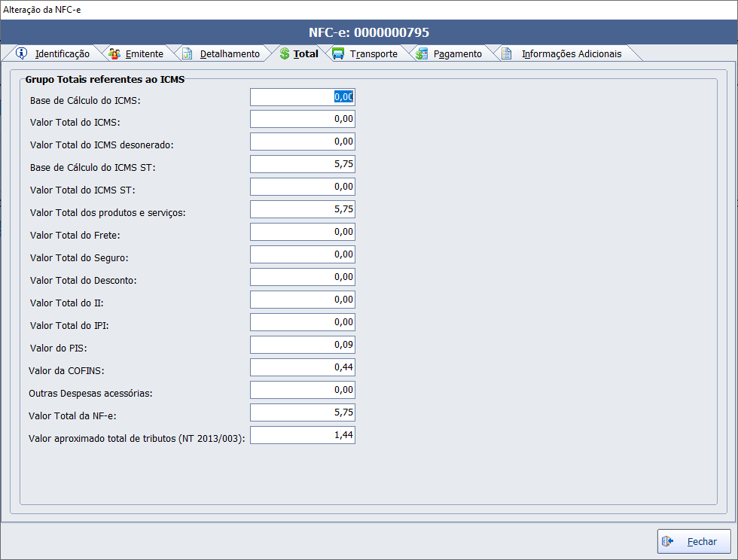The image size is (738, 560).
Task: Click the Valor da COFINS input box
Action: pos(302,367)
